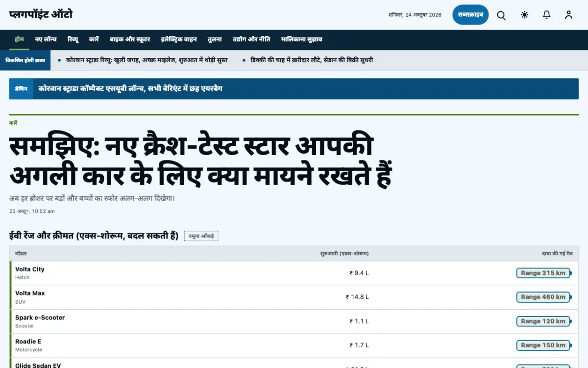The width and height of the screenshot is (588, 368).
Task: Open breaking news कोरवान स्ट्राडा कॉम्पैक्ट एसयूवी लॉन्च
Action: [130, 89]
